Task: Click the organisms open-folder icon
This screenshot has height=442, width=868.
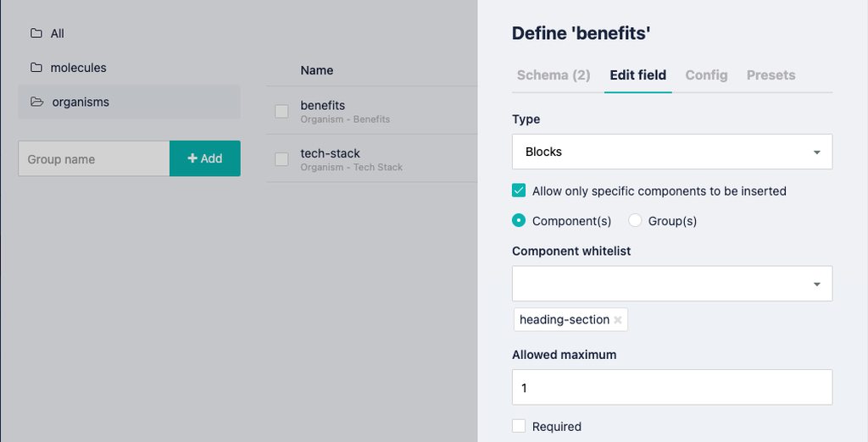Action: (36, 102)
